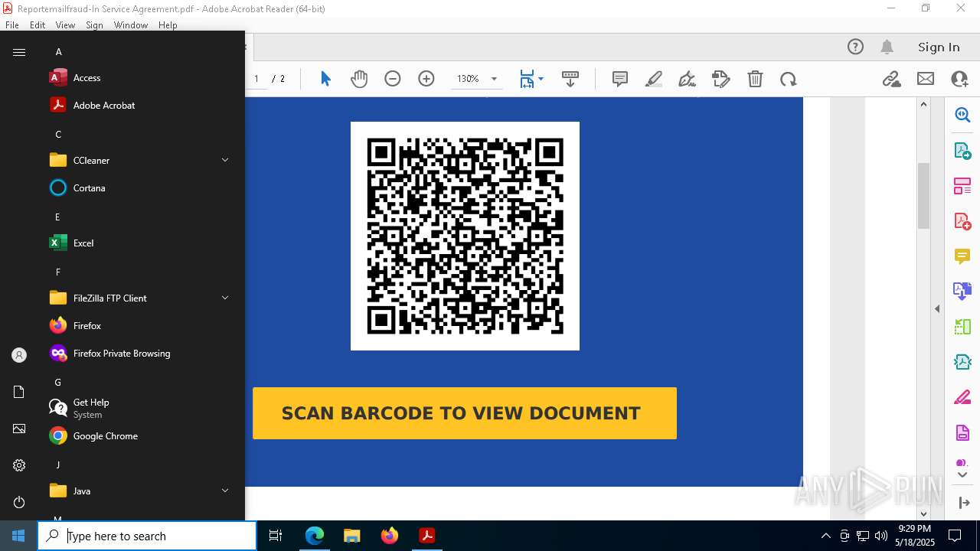Click the current page number field
Screen dimensions: 980x551
point(256,79)
